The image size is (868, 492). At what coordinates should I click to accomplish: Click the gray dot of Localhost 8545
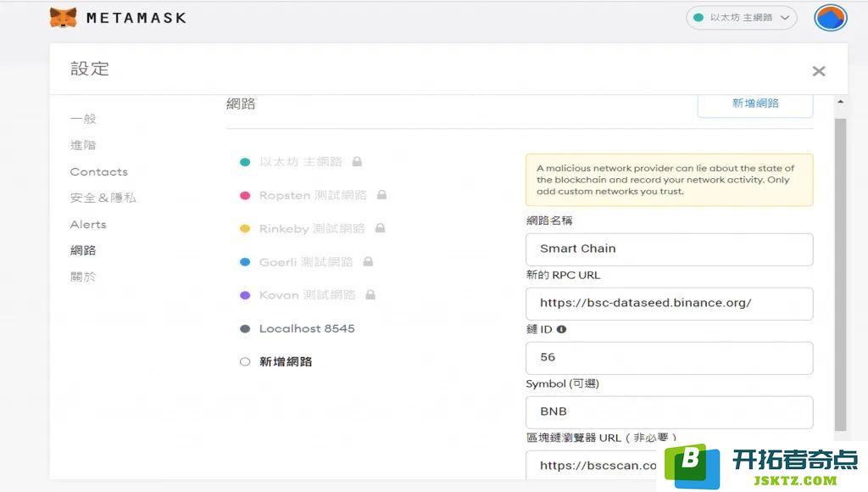[x=245, y=328]
